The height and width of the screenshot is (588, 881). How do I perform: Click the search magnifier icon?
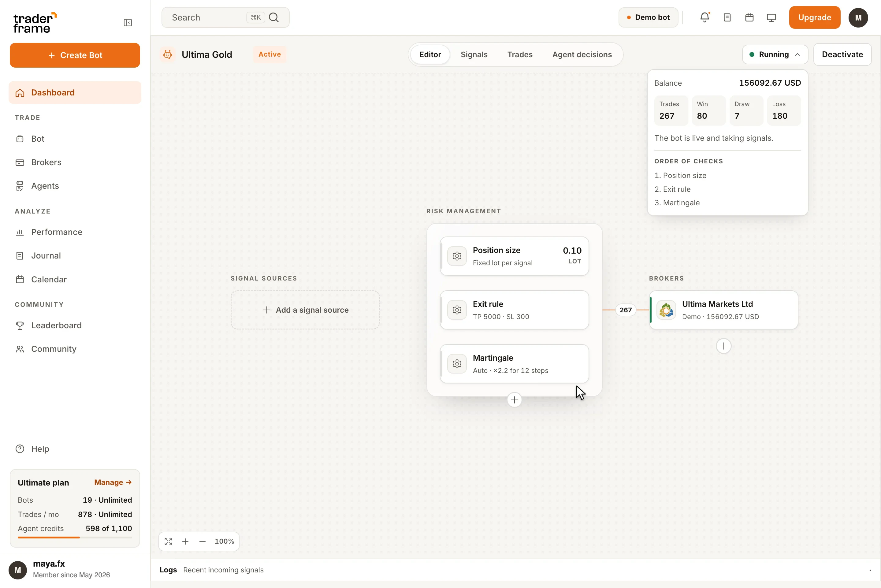click(x=274, y=18)
